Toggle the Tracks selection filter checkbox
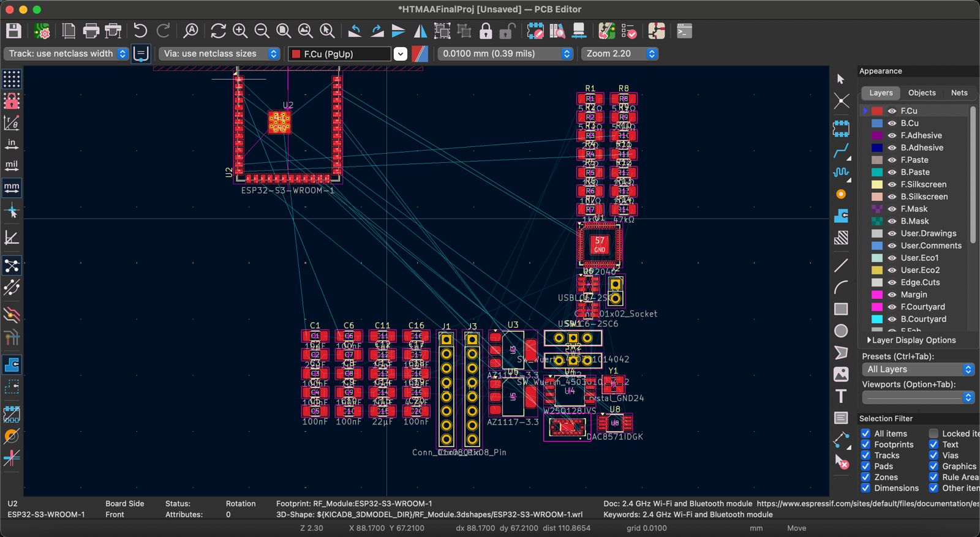Screen dimensions: 980x537 coord(865,456)
